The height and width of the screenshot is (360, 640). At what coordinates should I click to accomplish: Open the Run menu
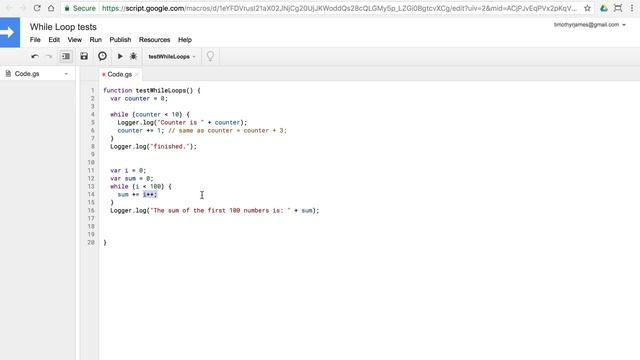point(96,40)
